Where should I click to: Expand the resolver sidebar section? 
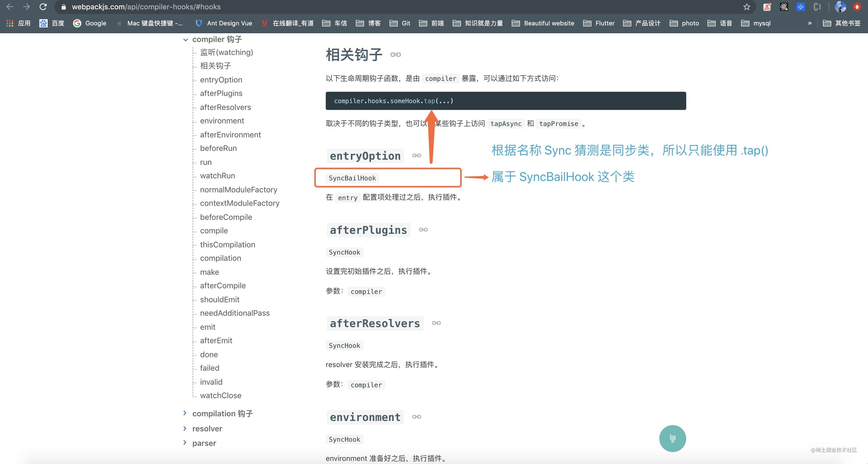(x=185, y=428)
